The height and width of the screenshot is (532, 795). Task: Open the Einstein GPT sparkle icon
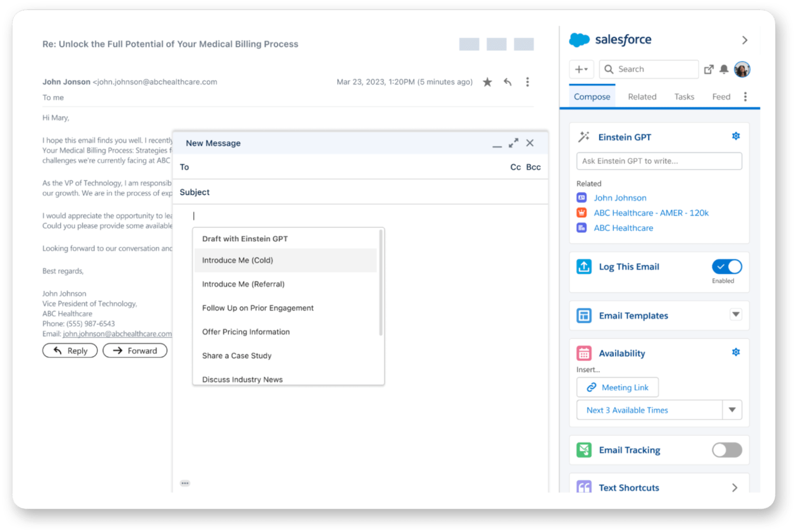click(x=584, y=136)
